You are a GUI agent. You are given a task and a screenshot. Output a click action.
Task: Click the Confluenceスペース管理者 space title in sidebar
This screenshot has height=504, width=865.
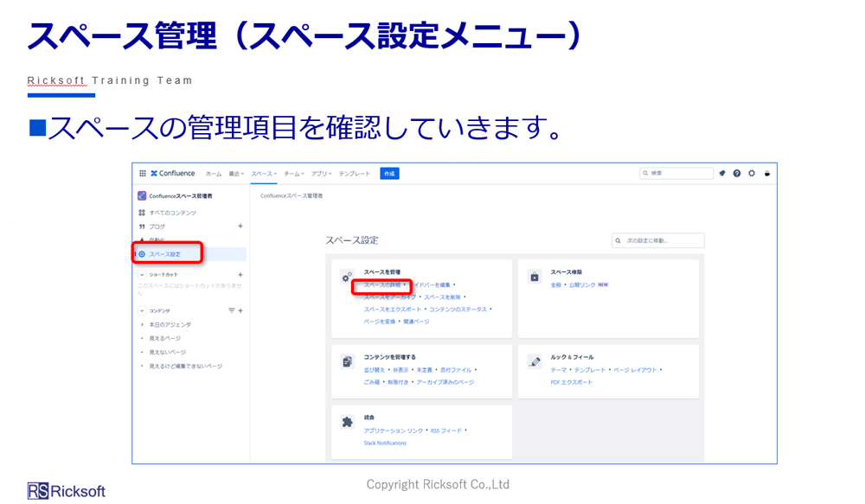click(x=181, y=195)
